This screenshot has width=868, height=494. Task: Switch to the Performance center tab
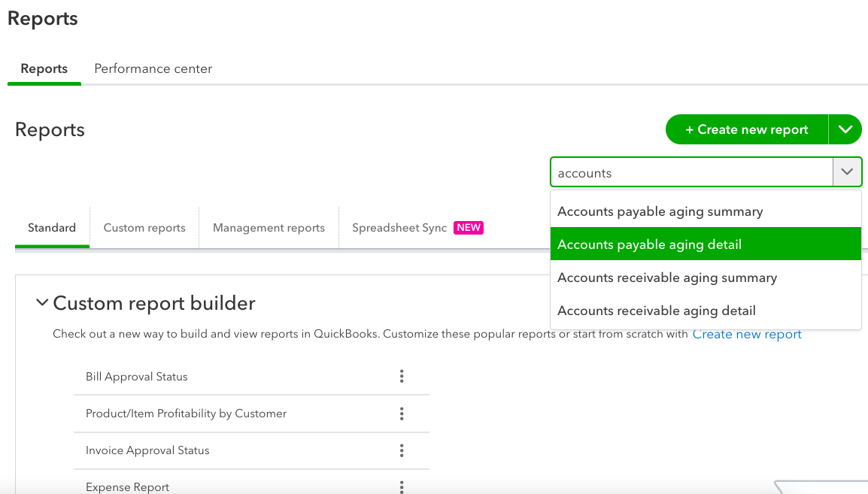[153, 68]
